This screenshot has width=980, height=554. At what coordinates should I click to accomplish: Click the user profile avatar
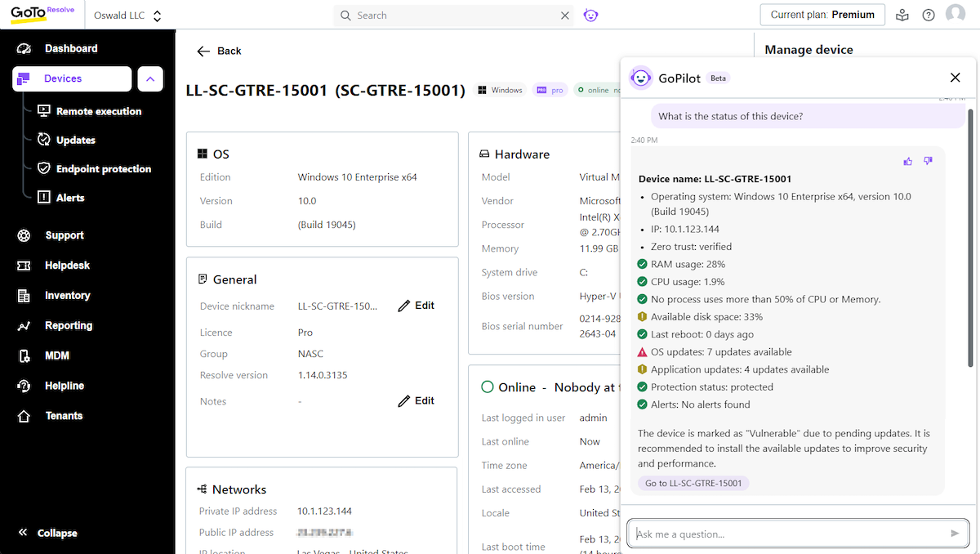pyautogui.click(x=955, y=15)
